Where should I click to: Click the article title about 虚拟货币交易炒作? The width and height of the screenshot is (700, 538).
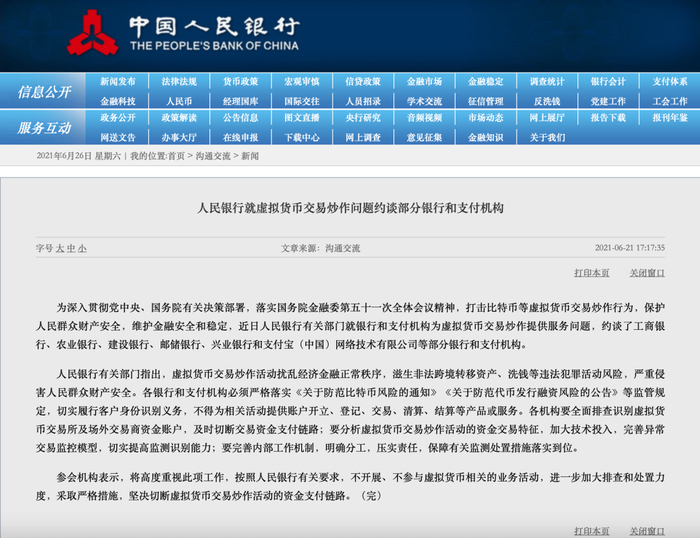point(350,208)
